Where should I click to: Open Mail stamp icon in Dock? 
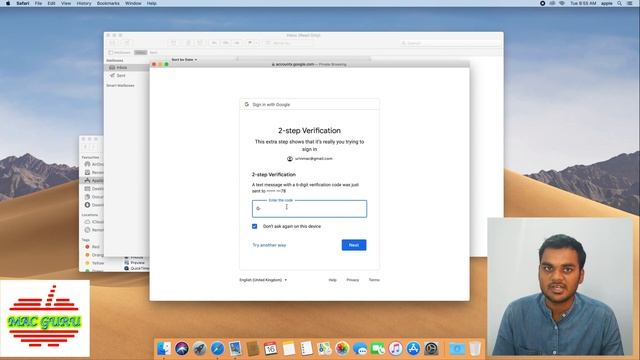(x=235, y=348)
